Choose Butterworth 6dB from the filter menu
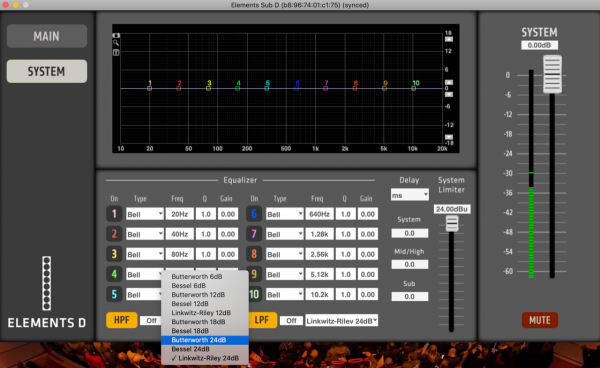This screenshot has height=368, width=600. (x=205, y=276)
